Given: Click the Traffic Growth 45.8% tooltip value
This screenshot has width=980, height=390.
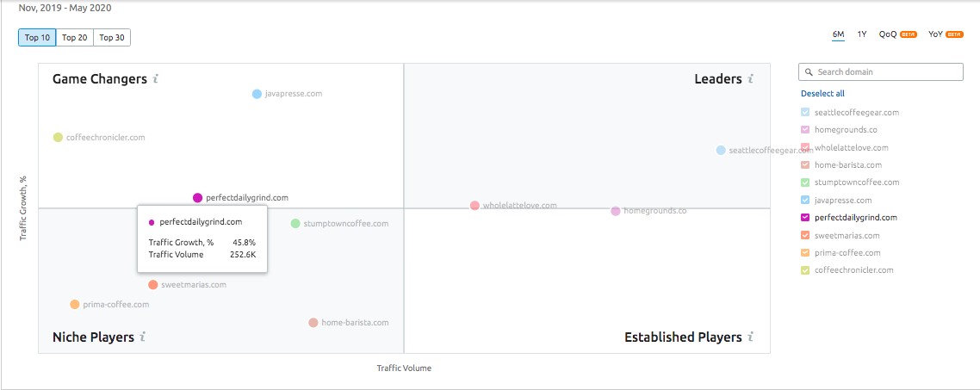Looking at the screenshot, I should point(244,243).
